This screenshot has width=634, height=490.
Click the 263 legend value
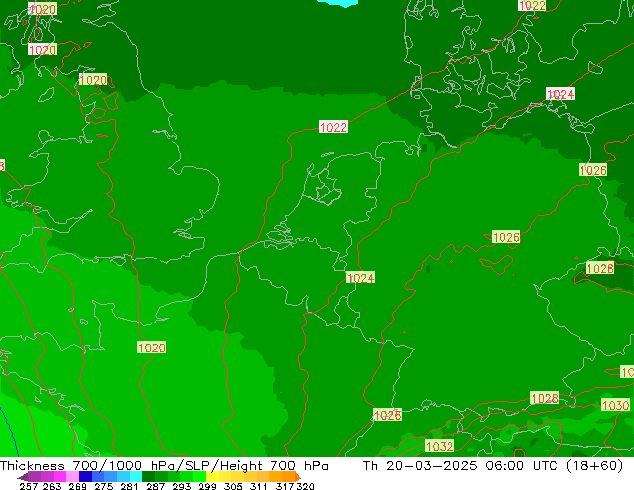tap(52, 486)
